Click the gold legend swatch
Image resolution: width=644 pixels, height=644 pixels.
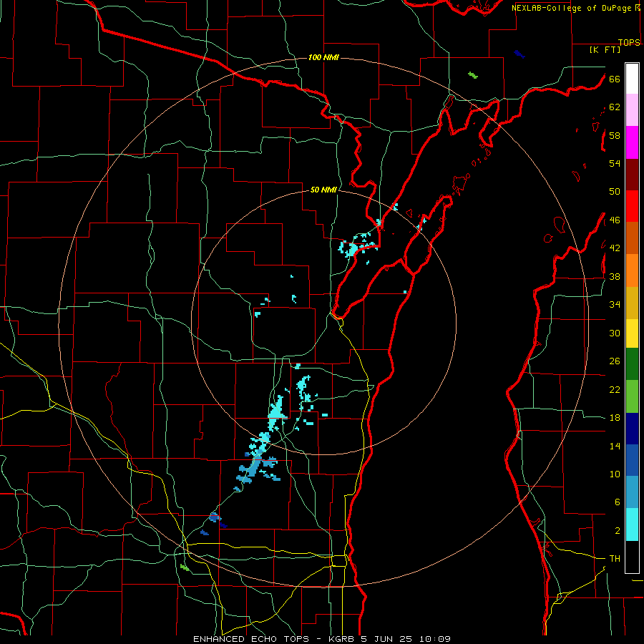click(632, 303)
